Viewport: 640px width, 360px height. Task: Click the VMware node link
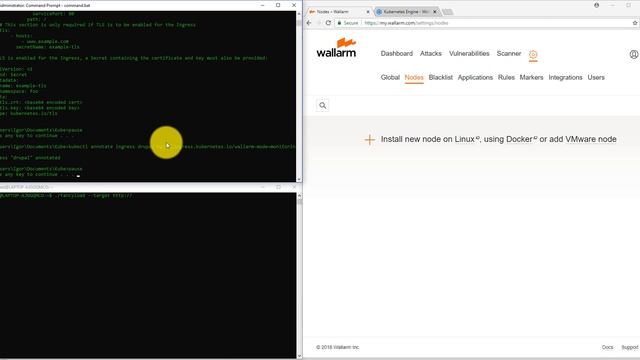[591, 139]
